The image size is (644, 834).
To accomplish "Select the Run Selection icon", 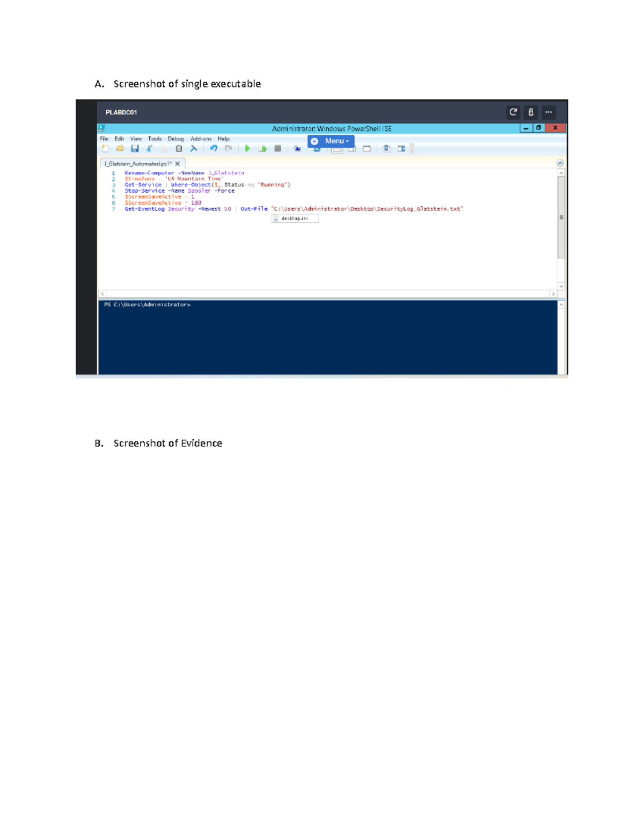I will (262, 149).
